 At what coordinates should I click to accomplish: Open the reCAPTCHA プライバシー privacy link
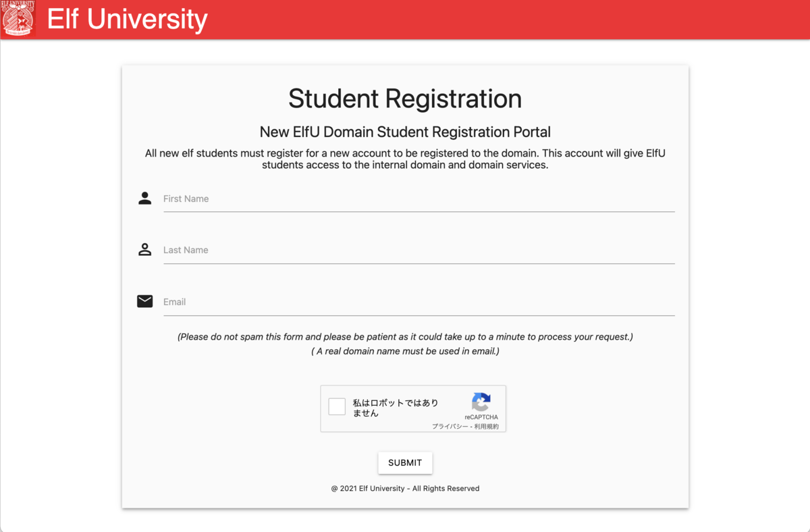pyautogui.click(x=450, y=427)
